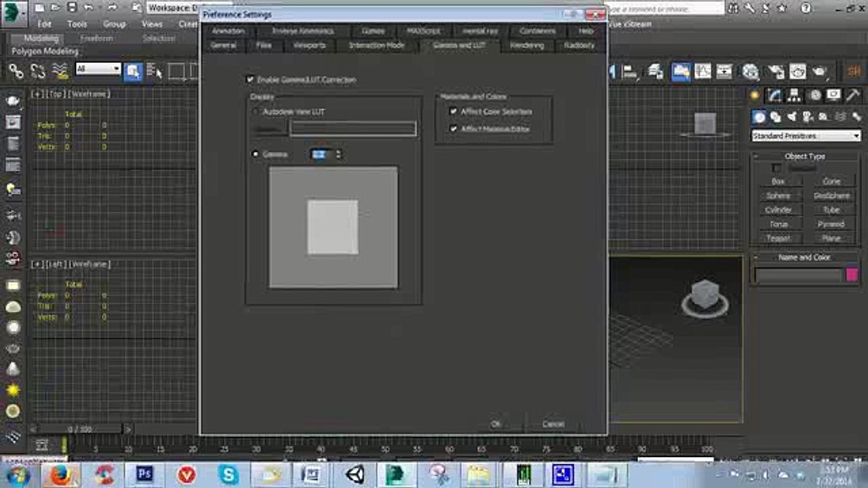This screenshot has height=488, width=868.
Task: Click the time slider 0 / 100 handle
Action: [x=79, y=429]
